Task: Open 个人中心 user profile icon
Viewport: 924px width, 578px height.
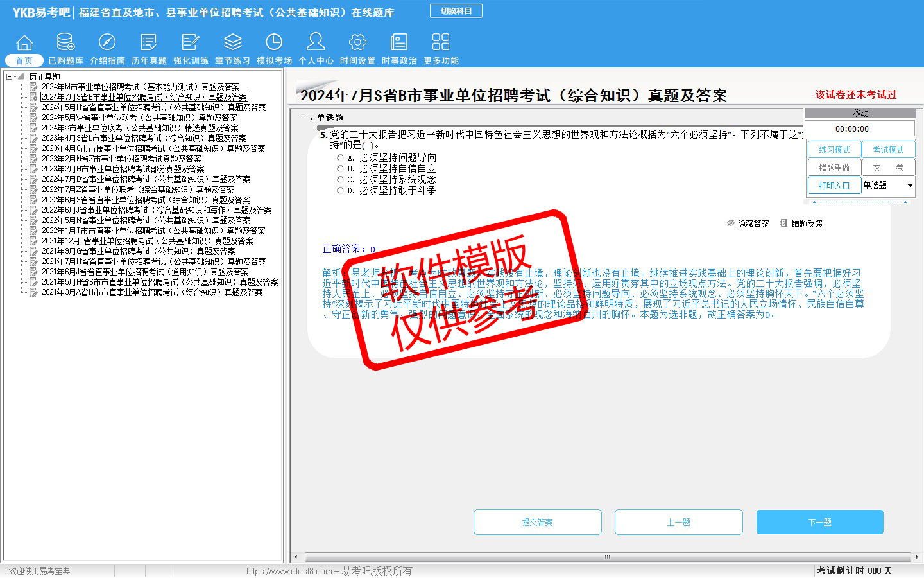Action: (x=316, y=43)
